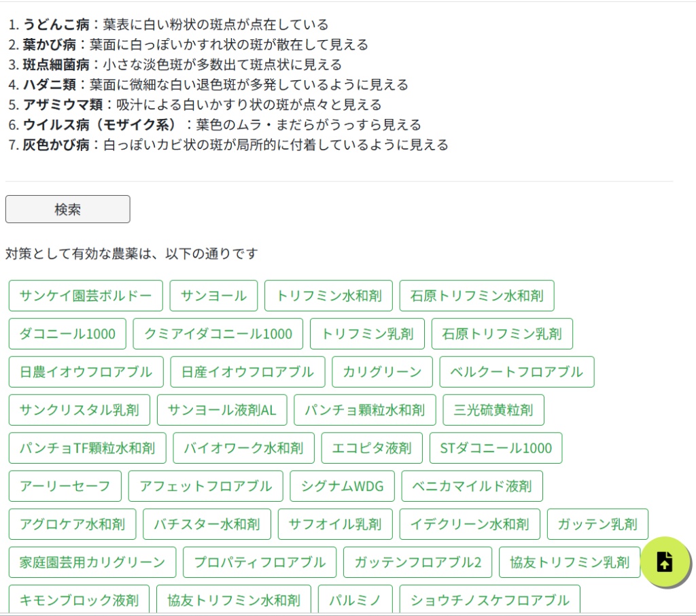Click 対策として有効な農薬は heading text
This screenshot has width=696, height=616.
click(79, 254)
